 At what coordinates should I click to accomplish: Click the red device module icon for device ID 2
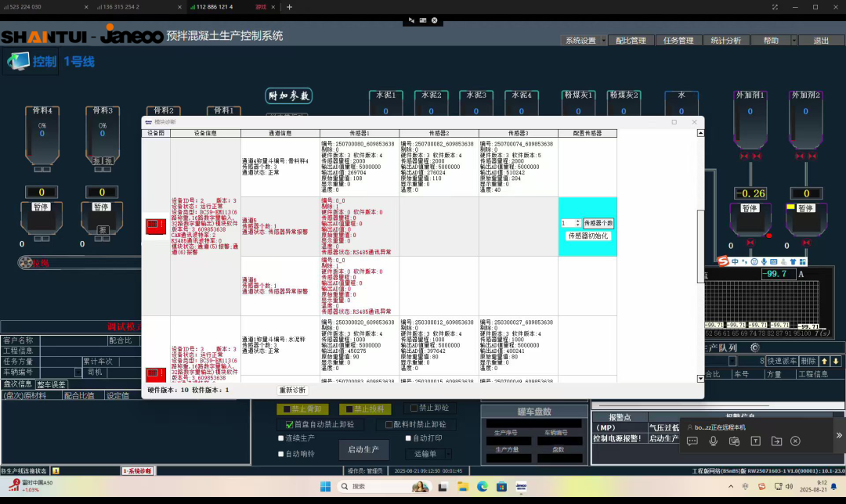coord(155,226)
